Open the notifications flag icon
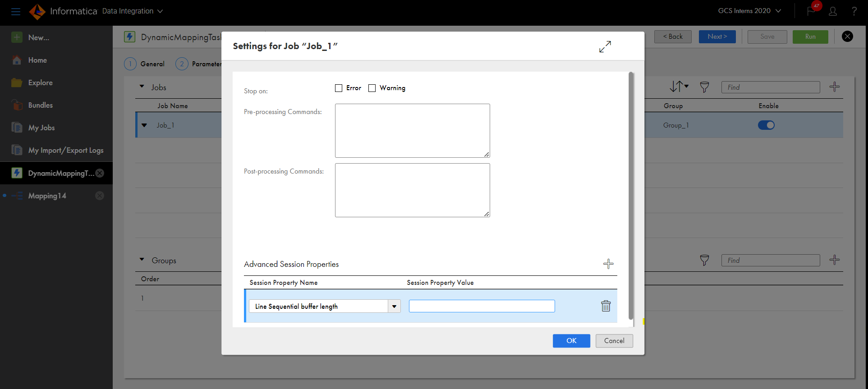This screenshot has width=868, height=389. tap(811, 11)
